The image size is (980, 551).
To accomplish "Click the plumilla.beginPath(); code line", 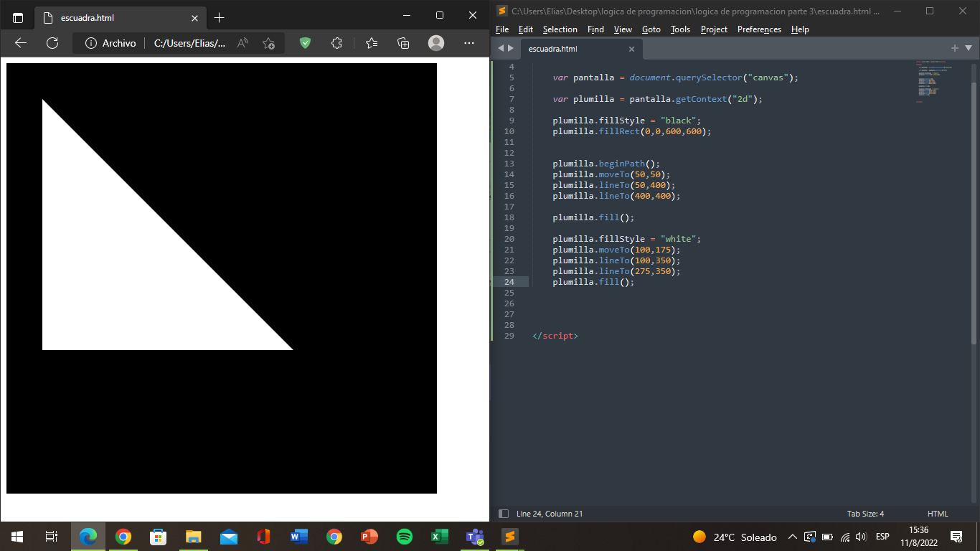I will pos(606,164).
